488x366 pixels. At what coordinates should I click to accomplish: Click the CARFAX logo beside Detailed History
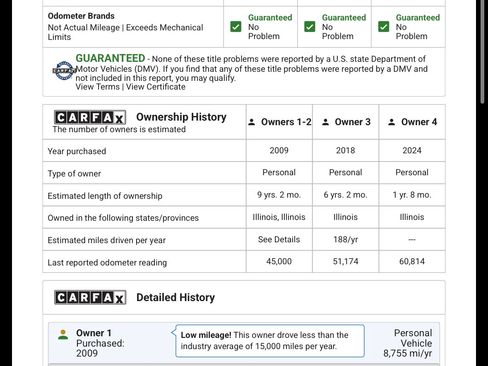[x=90, y=297]
